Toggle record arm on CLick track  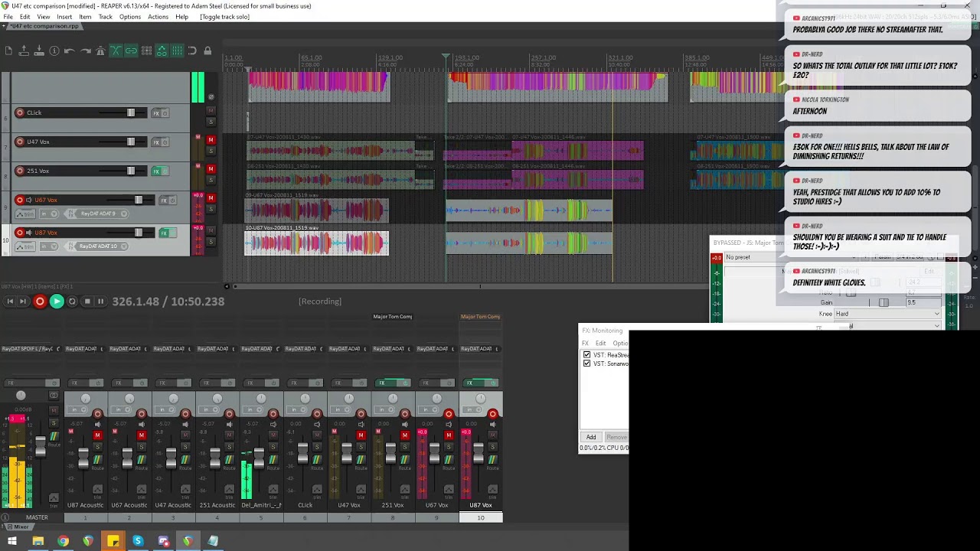[20, 112]
